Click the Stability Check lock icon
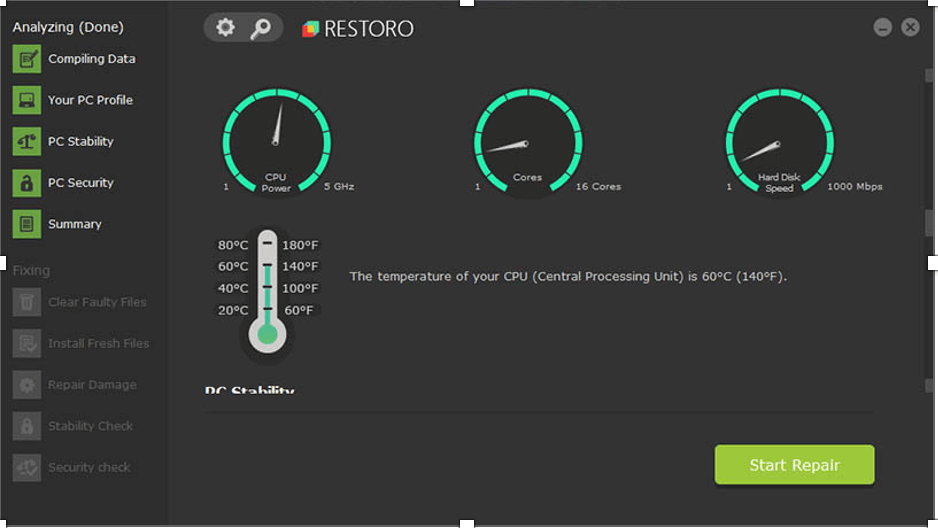The height and width of the screenshot is (528, 938). tap(27, 426)
